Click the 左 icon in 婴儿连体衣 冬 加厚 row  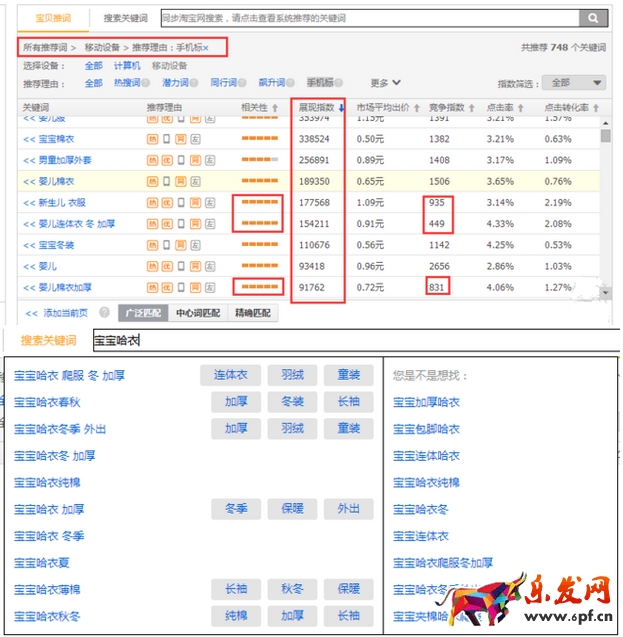(210, 223)
